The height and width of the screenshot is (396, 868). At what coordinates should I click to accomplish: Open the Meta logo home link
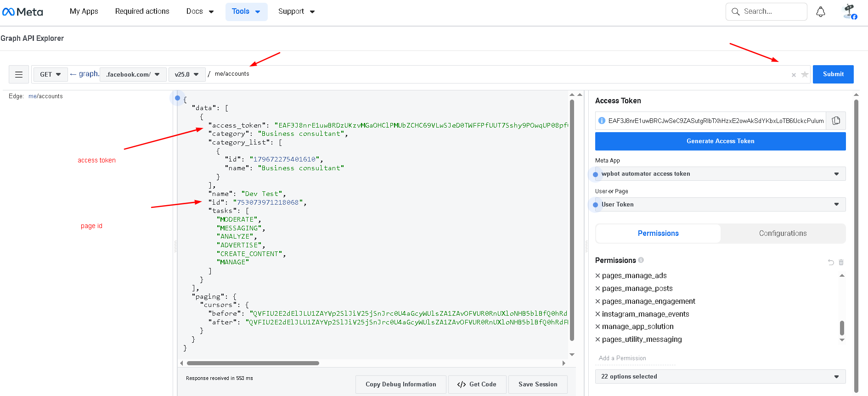pos(23,12)
